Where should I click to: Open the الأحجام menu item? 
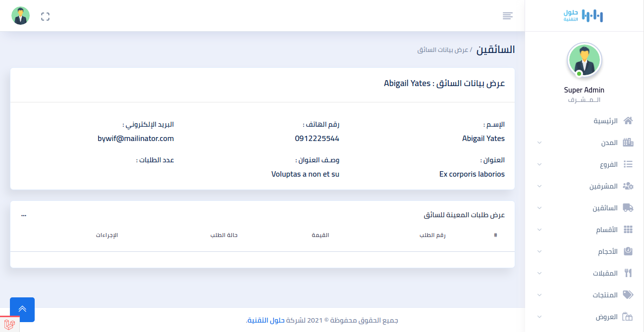tap(607, 251)
